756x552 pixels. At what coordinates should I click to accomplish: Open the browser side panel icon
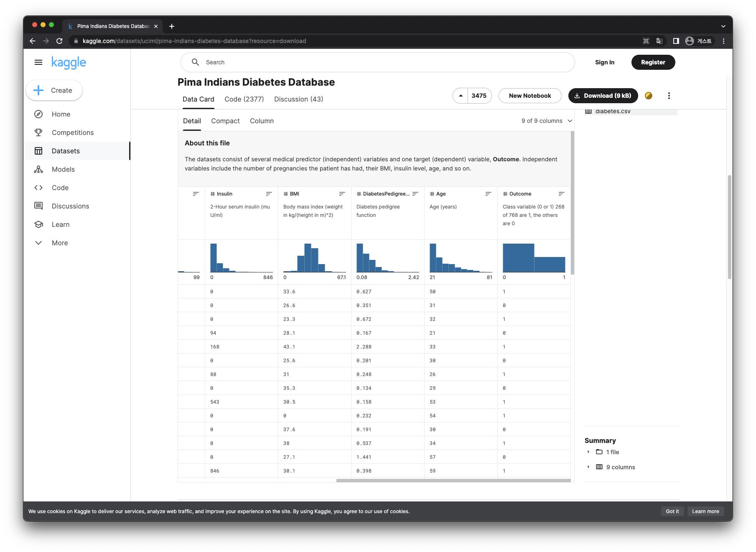pyautogui.click(x=676, y=41)
